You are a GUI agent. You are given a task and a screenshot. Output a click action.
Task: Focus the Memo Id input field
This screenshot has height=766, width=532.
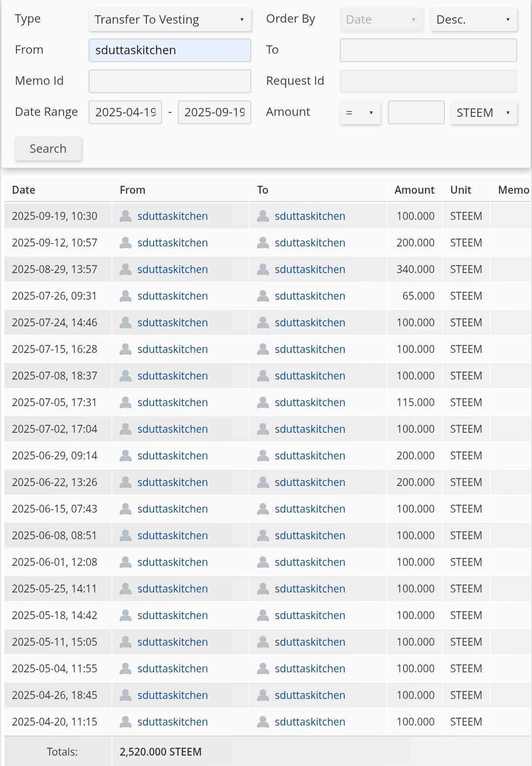click(170, 81)
